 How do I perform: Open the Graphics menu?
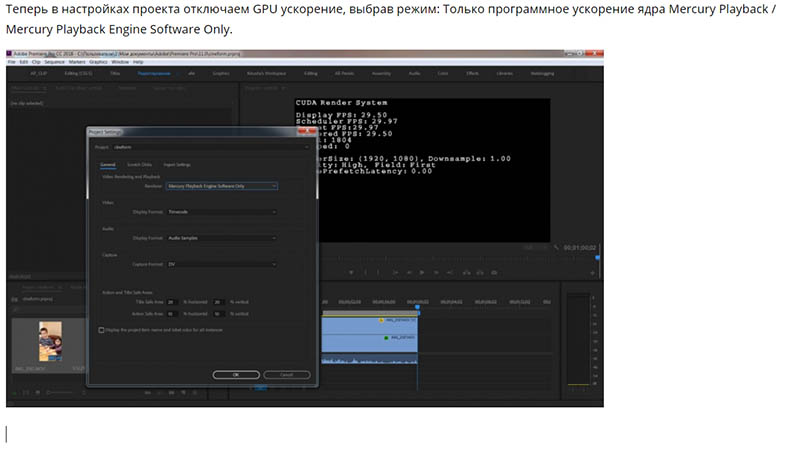98,62
